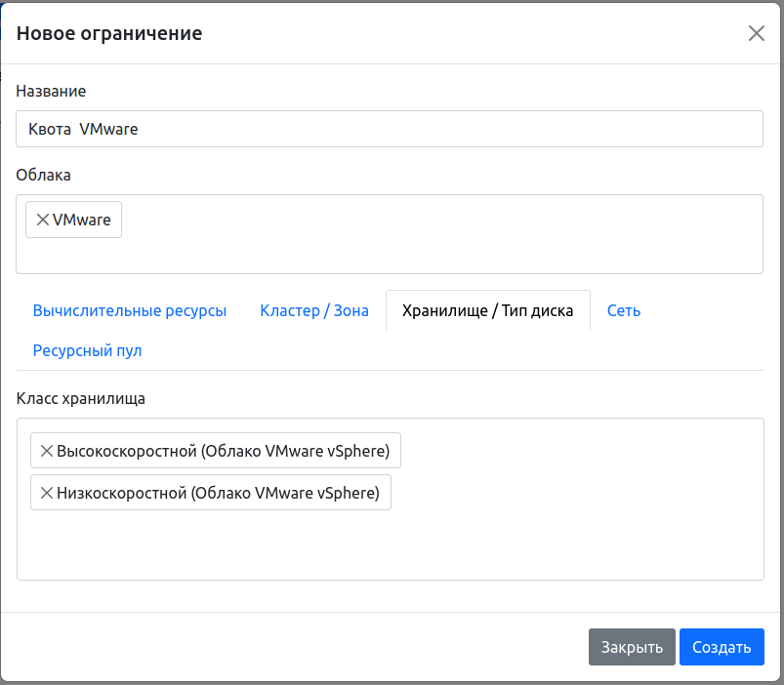Select the Хранилище / Тип диска tab
This screenshot has width=784, height=685.
coord(488,311)
